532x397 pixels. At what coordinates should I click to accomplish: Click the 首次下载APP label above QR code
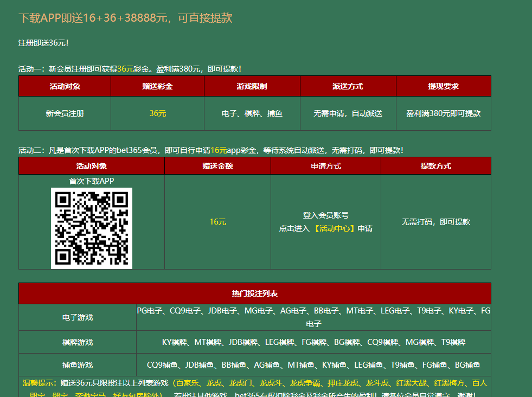[92, 181]
